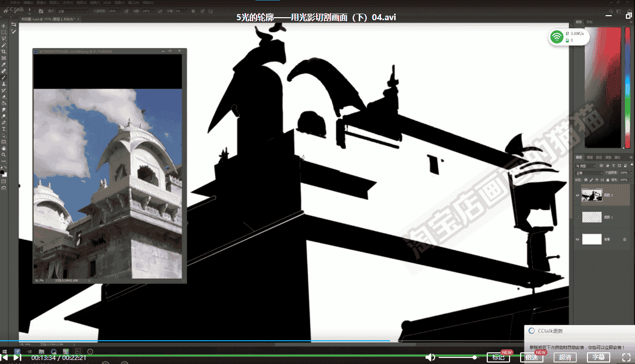Viewport: 635px width, 364px height.
Task: Show the middle layer 图层 1
Action: point(577,217)
